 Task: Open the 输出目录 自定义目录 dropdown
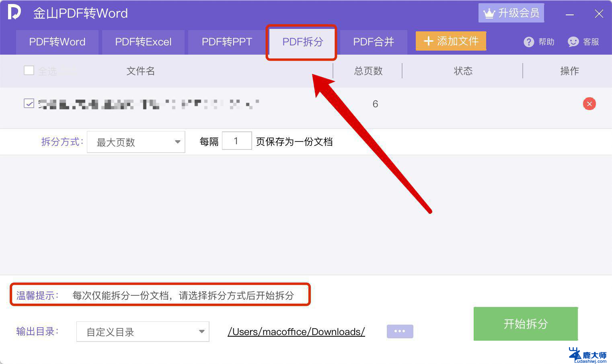[143, 332]
